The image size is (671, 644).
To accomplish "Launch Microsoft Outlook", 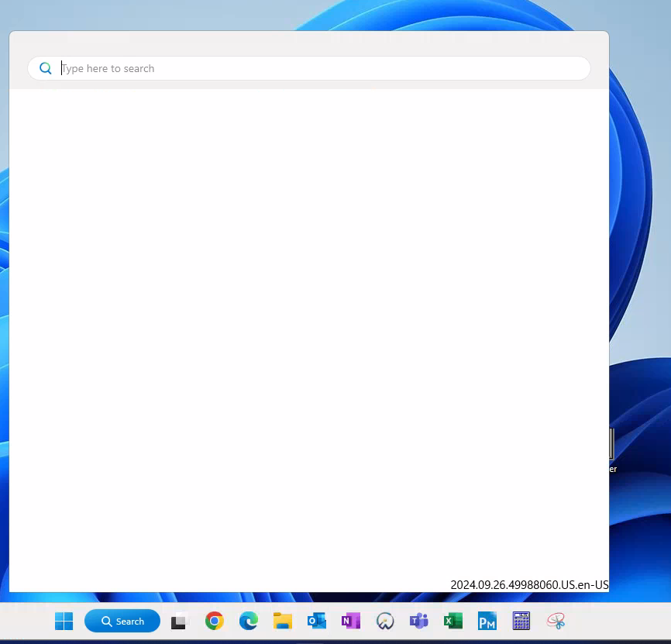I will (317, 621).
